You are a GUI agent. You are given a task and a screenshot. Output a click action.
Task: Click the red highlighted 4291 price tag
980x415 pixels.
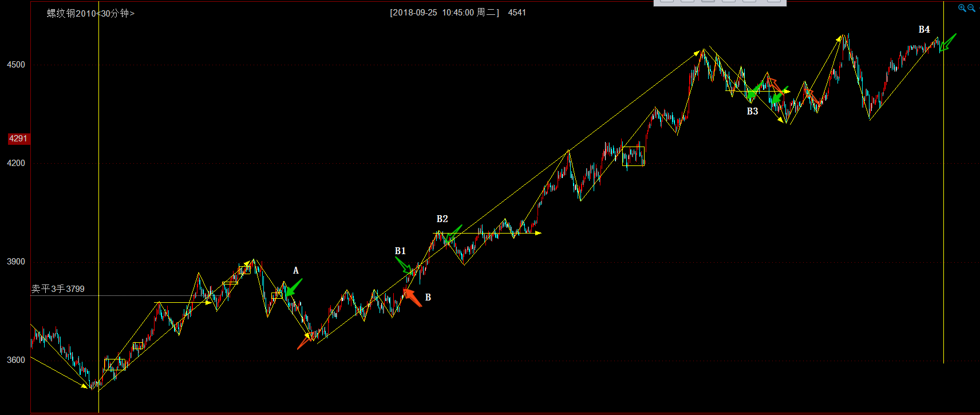click(x=18, y=139)
